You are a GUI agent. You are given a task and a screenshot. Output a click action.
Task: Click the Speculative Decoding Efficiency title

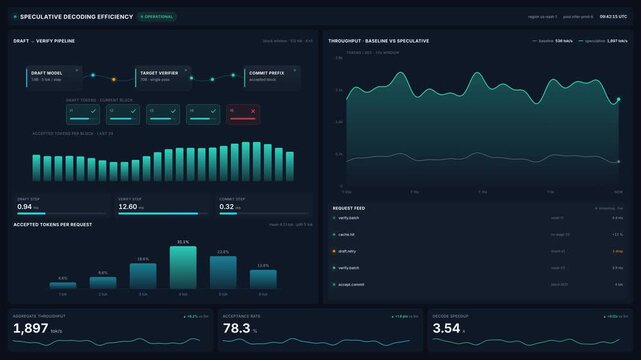coord(76,17)
